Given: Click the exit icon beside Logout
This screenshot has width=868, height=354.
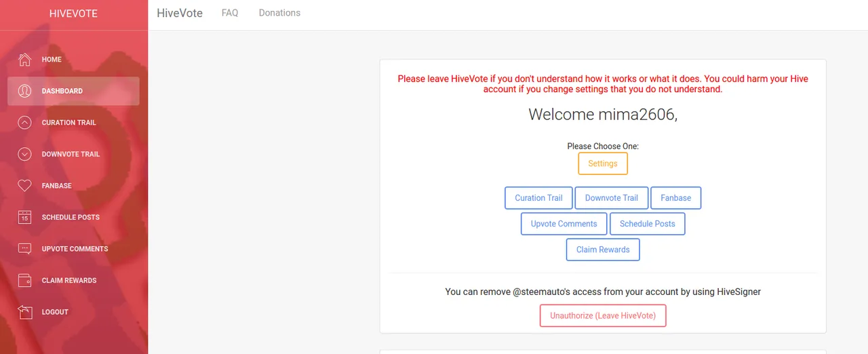Looking at the screenshot, I should click(x=24, y=312).
